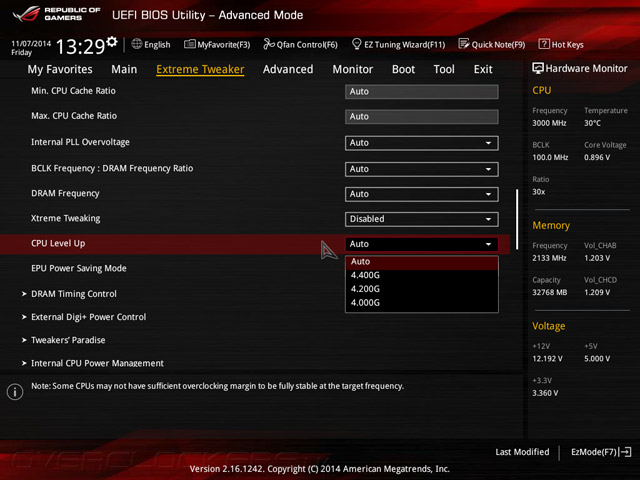Click the CPU frequency 3000 MHz value
Screen dimensions: 640x480
549,123
